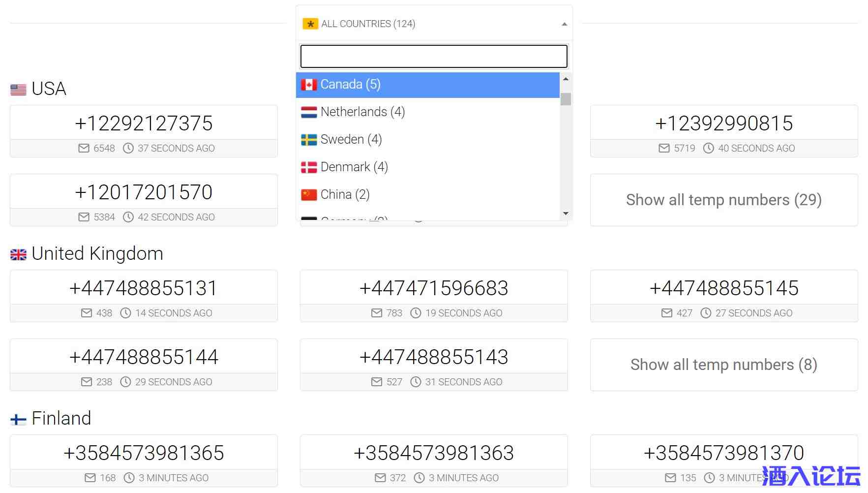Choose China (2) from the list
The image size is (868, 493).
[345, 195]
